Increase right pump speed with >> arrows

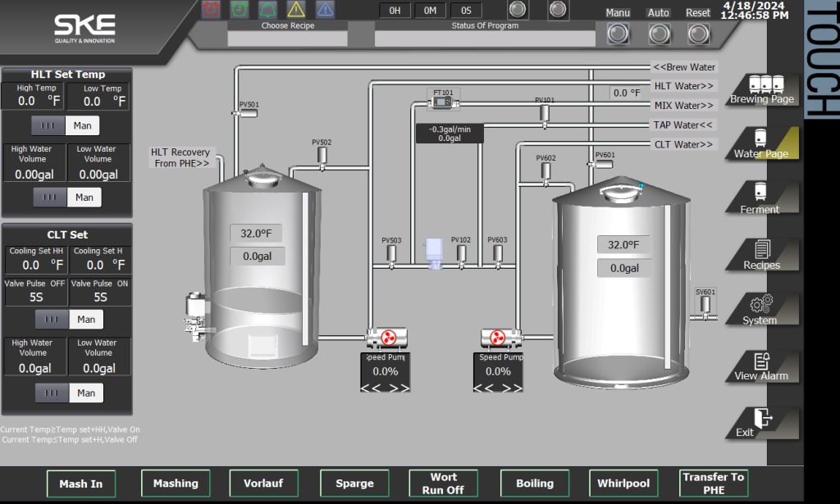pyautogui.click(x=513, y=386)
